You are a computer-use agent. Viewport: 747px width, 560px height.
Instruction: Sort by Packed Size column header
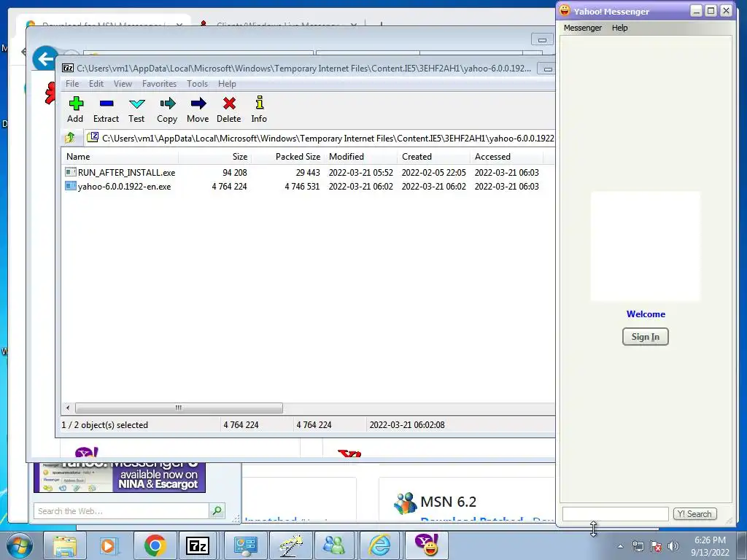coord(287,157)
